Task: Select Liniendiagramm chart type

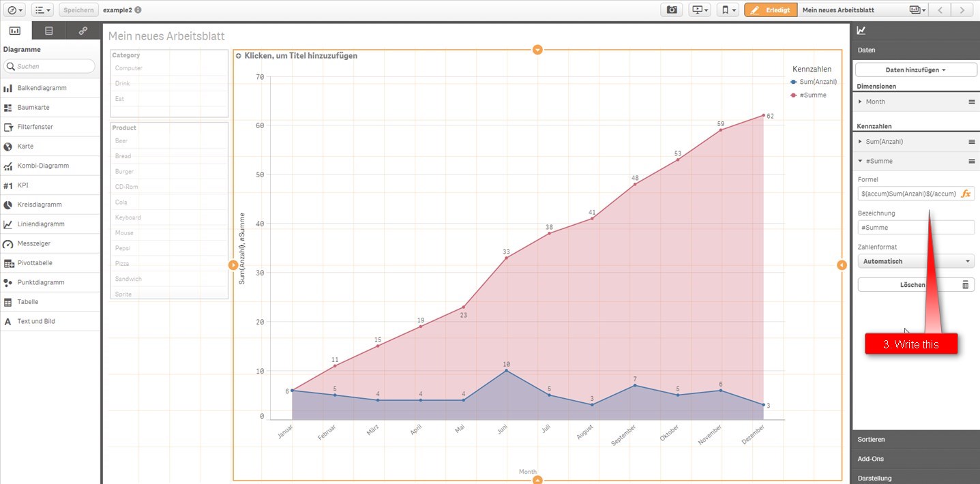Action: [50, 224]
